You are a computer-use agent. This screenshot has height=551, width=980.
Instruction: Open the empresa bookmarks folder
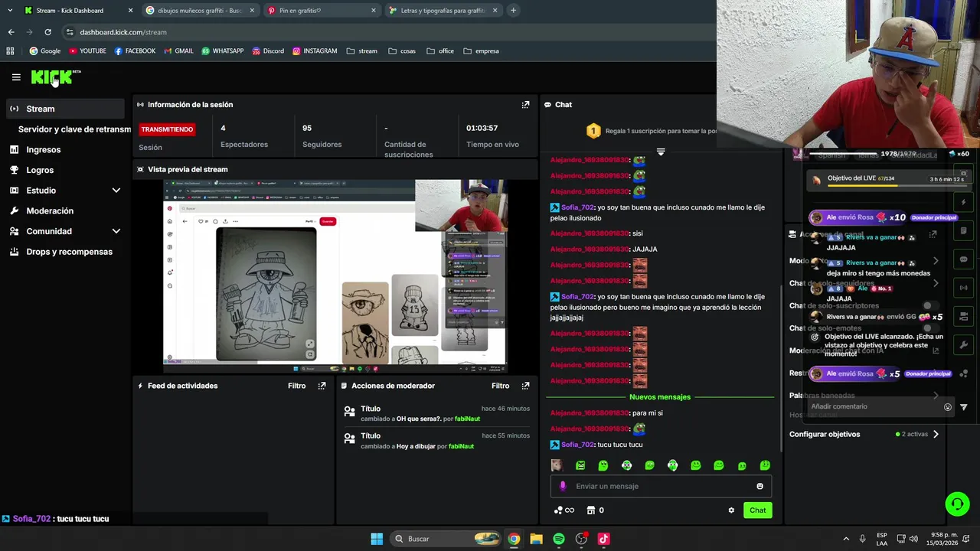pyautogui.click(x=481, y=51)
